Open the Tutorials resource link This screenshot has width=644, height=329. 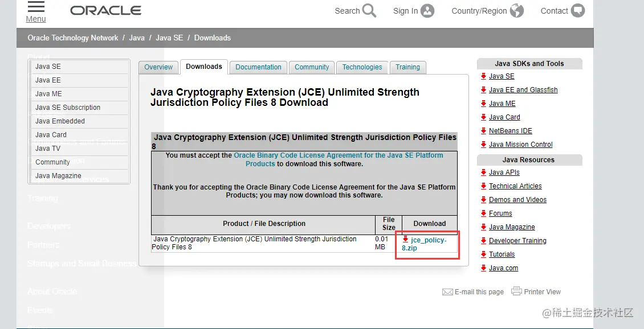pyautogui.click(x=502, y=254)
